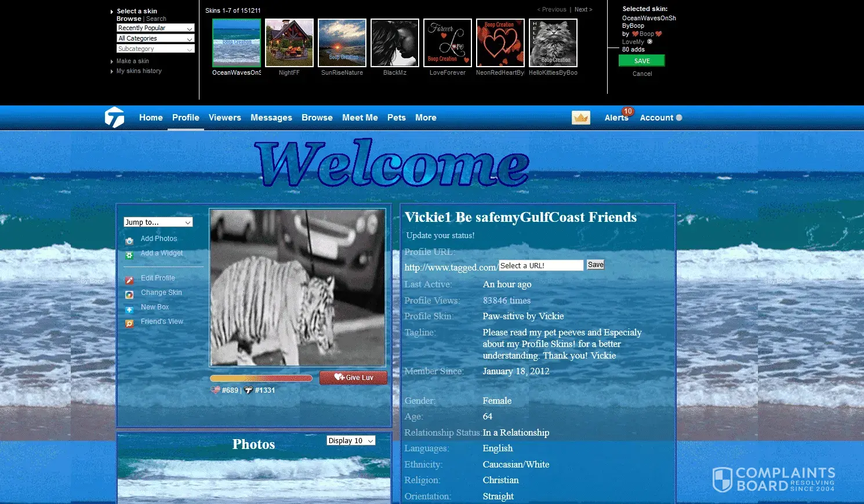This screenshot has height=504, width=864.
Task: Click the Add Photos camera icon
Action: 129,240
